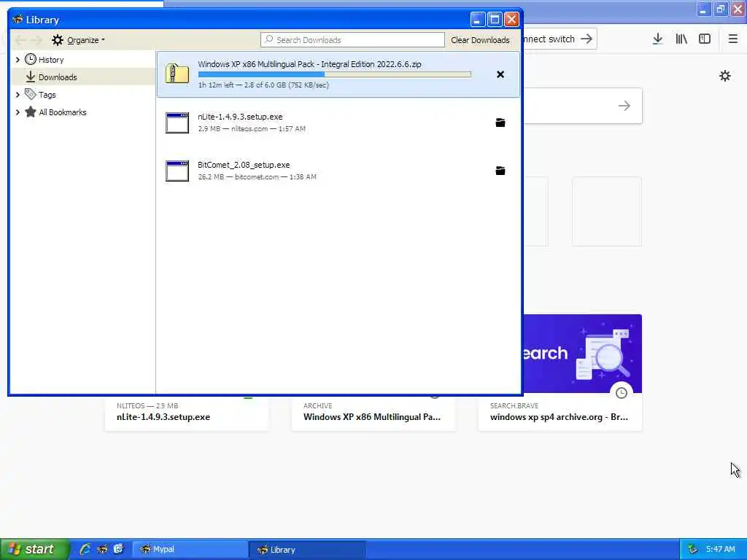This screenshot has width=747, height=560.
Task: Expand the Tags tree node
Action: coord(18,95)
